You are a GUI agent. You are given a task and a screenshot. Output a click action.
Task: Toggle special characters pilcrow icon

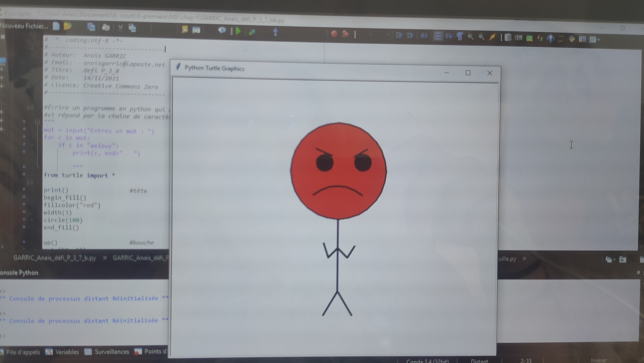[x=460, y=37]
